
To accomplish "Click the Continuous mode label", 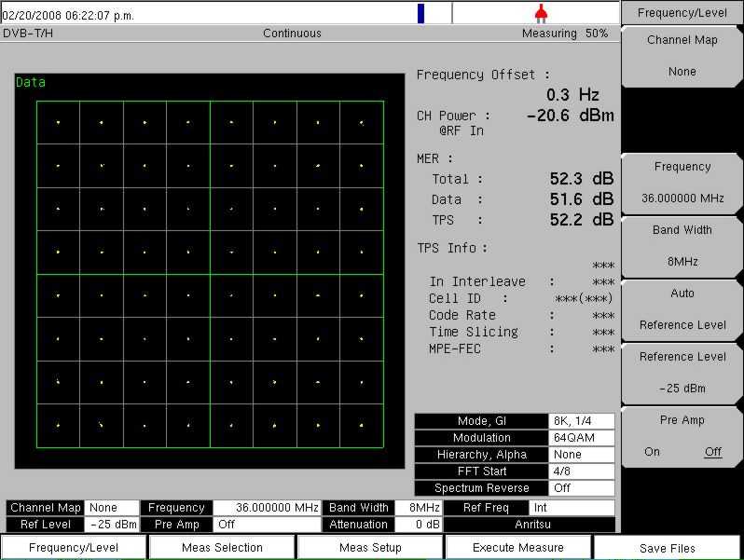I will (292, 34).
